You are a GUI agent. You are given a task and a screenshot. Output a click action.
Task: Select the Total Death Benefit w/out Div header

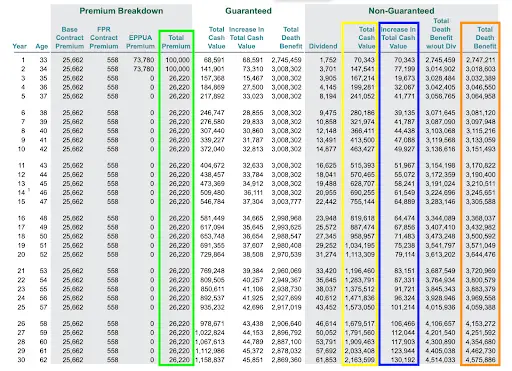(x=441, y=34)
